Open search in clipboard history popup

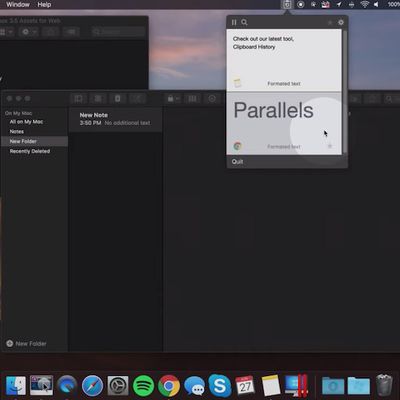point(244,22)
